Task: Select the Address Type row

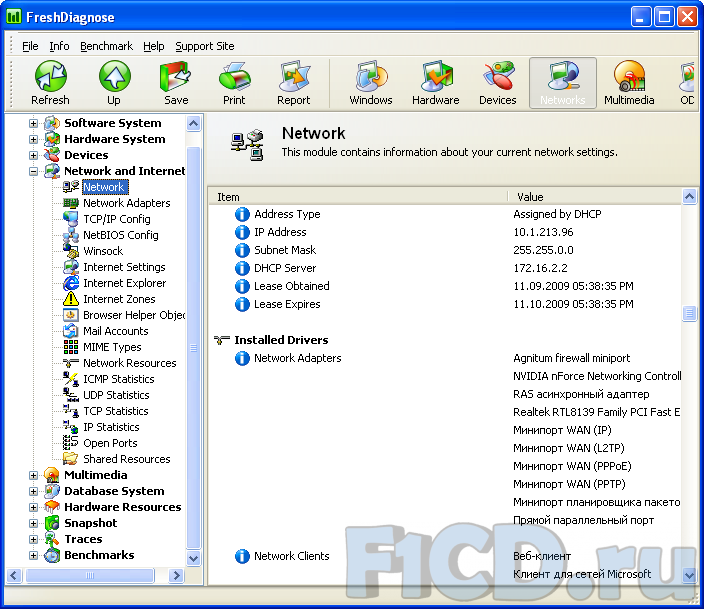Action: [444, 214]
